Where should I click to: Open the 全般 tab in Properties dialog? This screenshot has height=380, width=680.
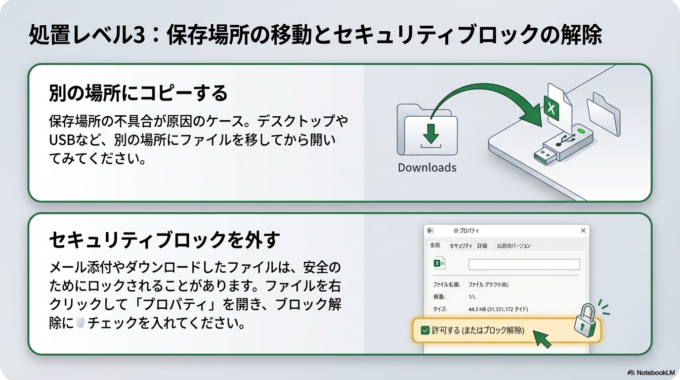click(x=435, y=245)
